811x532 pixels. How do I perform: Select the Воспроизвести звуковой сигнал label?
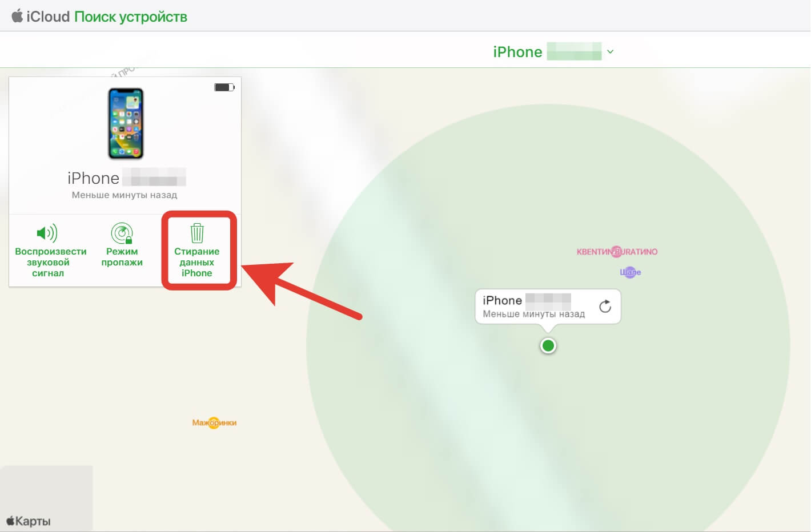click(x=50, y=262)
